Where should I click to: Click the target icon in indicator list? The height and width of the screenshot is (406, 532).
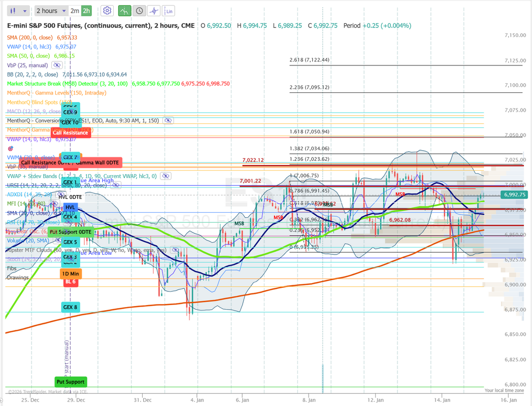(11, 148)
